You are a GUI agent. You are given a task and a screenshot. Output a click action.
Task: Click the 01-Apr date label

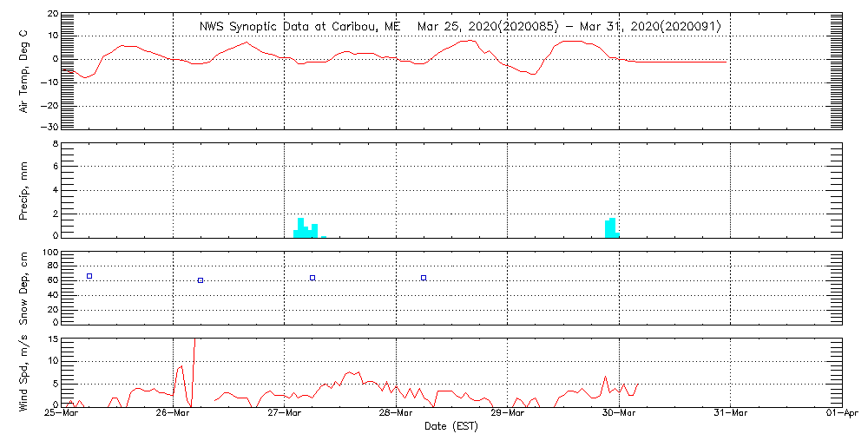[x=841, y=414]
